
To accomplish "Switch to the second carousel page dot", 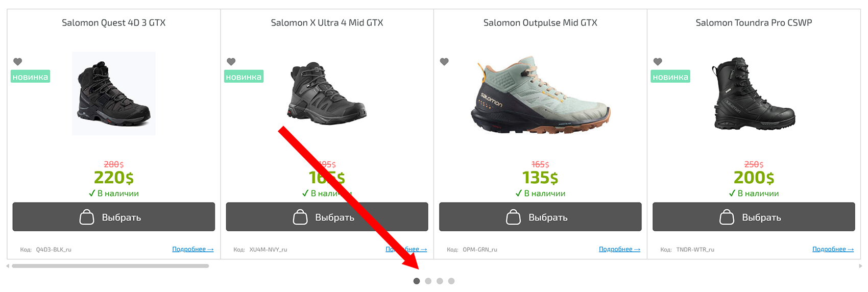I will click(x=428, y=281).
